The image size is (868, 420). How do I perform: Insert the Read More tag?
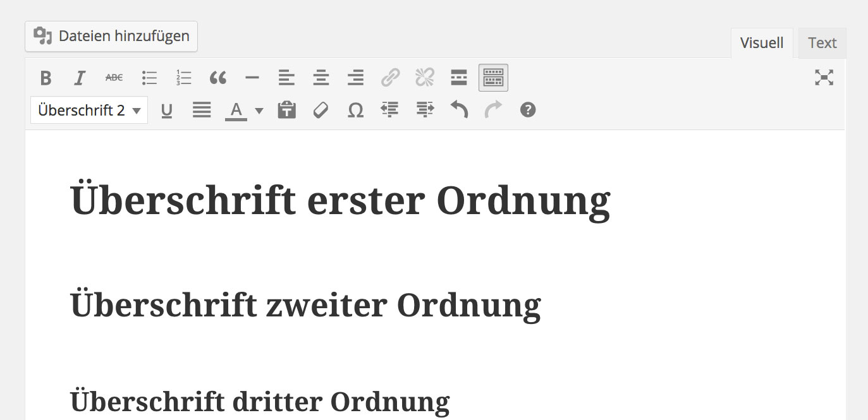[459, 78]
